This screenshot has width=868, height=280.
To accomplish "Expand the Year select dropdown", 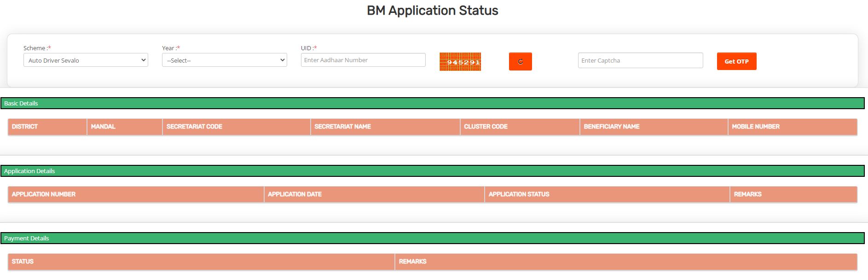I will pos(224,60).
